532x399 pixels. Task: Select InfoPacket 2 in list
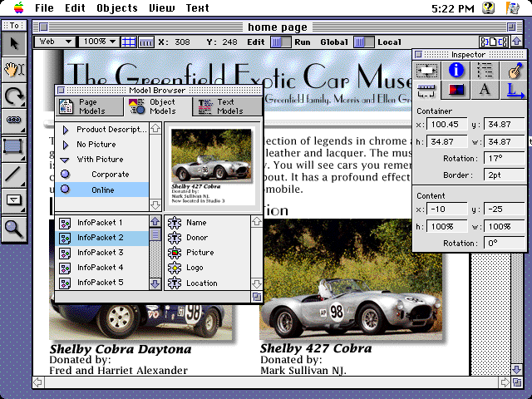[x=101, y=238]
